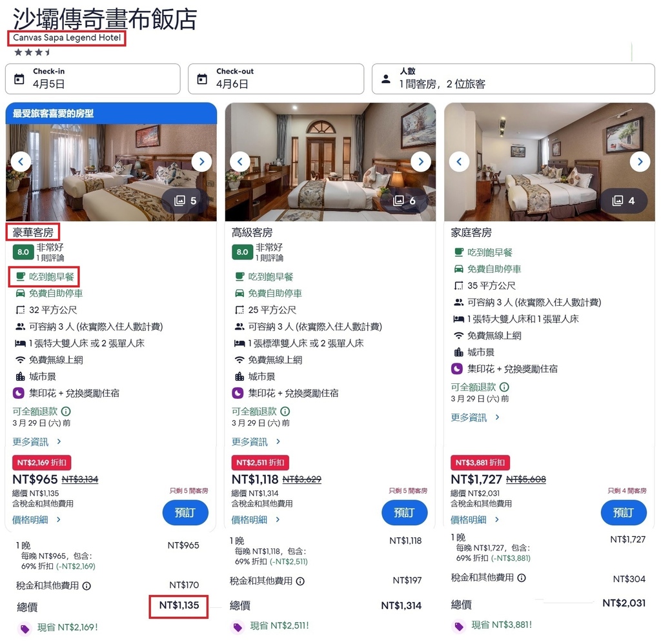Screen dimensions: 661x644
Task: Open the Check-in date picker
Action: (x=93, y=79)
